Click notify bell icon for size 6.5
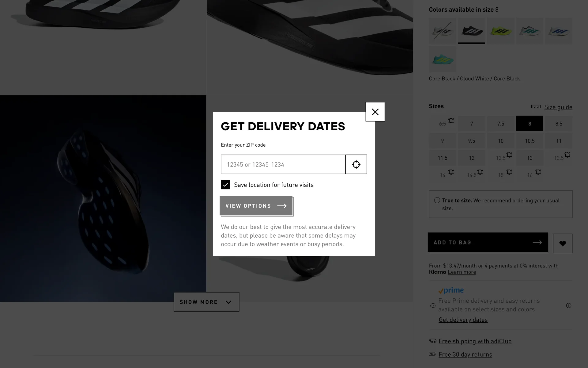Viewport: 588px width, 368px height. pyautogui.click(x=451, y=121)
